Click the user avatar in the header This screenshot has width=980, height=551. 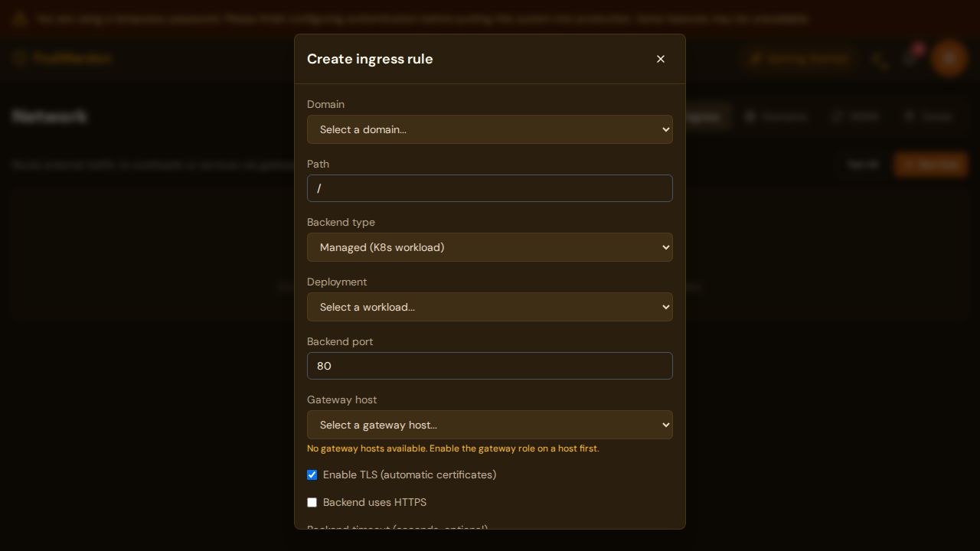point(949,58)
